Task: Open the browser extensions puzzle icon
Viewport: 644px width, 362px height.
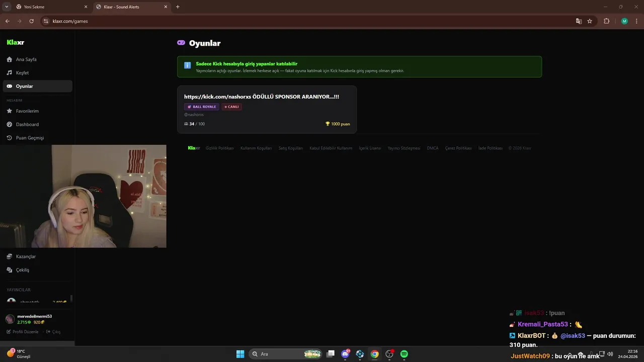Action: click(606, 21)
